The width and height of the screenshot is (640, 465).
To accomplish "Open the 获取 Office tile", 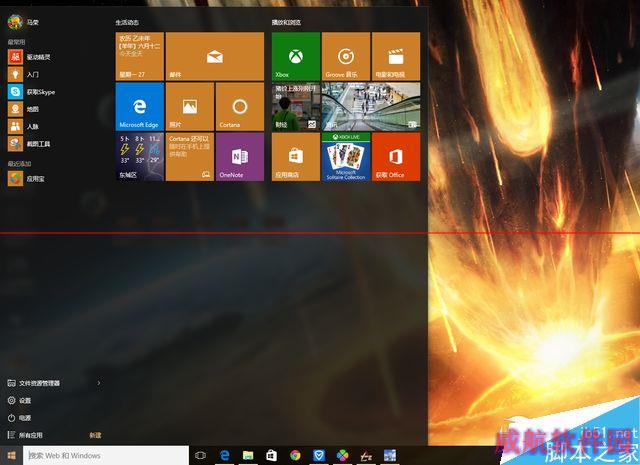I will [396, 157].
